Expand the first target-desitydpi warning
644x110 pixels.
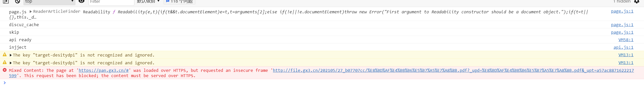tap(11, 55)
